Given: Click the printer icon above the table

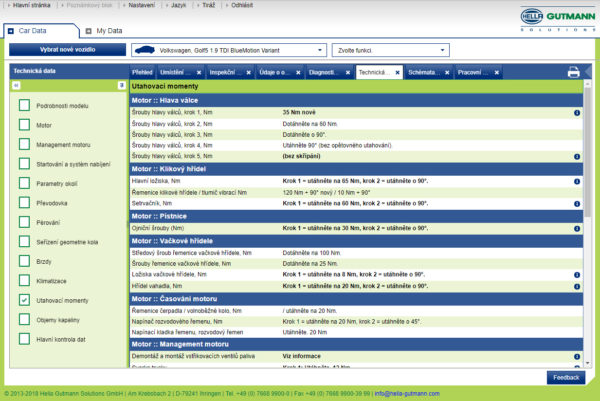Looking at the screenshot, I should pos(573,72).
